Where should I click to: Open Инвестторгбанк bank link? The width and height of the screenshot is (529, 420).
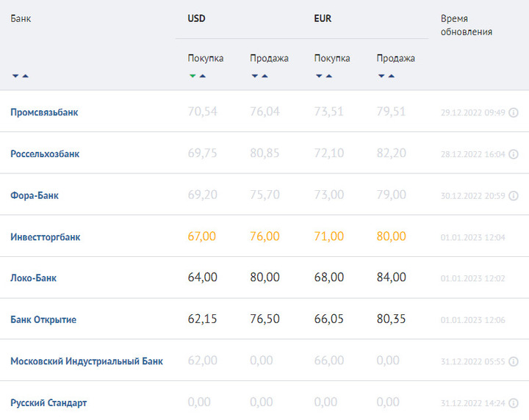(46, 237)
